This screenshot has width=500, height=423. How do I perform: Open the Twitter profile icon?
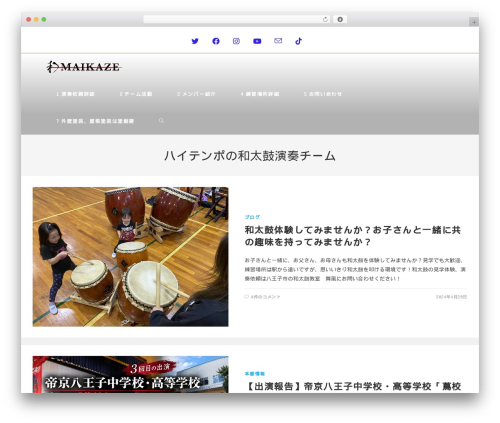(x=195, y=41)
